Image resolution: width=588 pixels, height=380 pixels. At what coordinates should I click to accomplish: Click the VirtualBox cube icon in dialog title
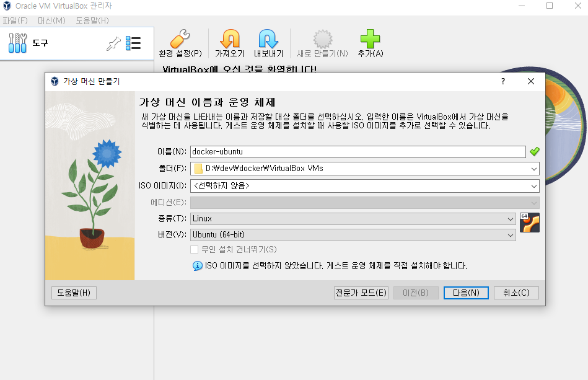coord(55,81)
